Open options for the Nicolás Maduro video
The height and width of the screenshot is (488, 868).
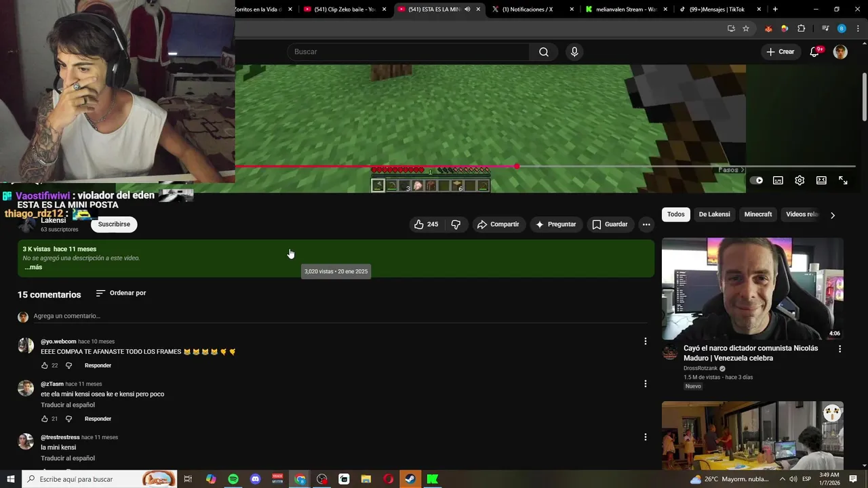tap(840, 349)
